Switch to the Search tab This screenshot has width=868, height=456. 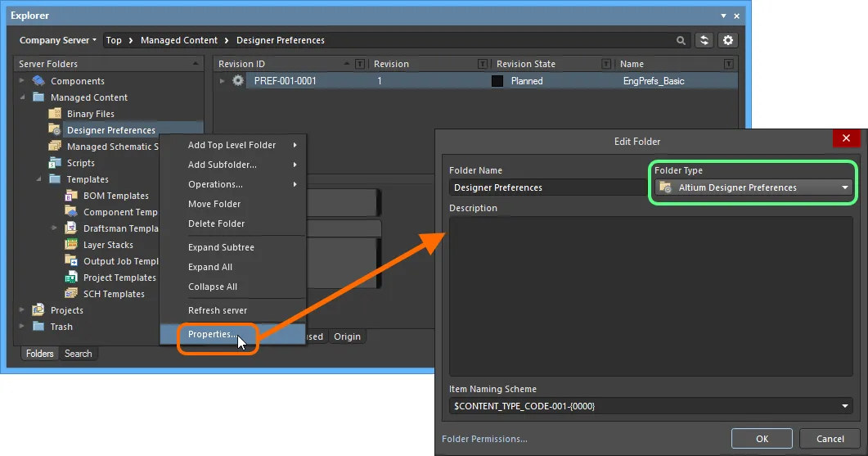click(78, 354)
